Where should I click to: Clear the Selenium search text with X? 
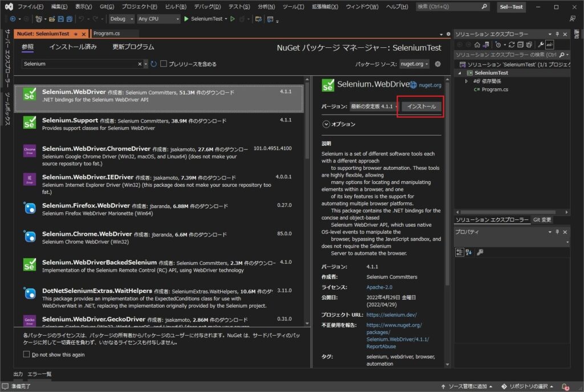click(x=140, y=64)
